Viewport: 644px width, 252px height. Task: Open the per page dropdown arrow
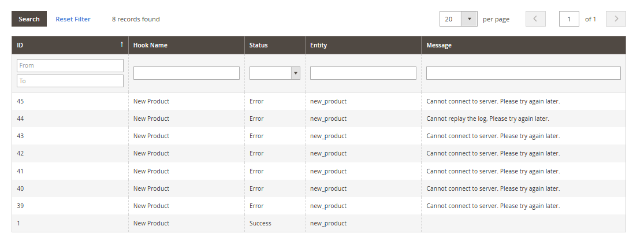pos(469,19)
